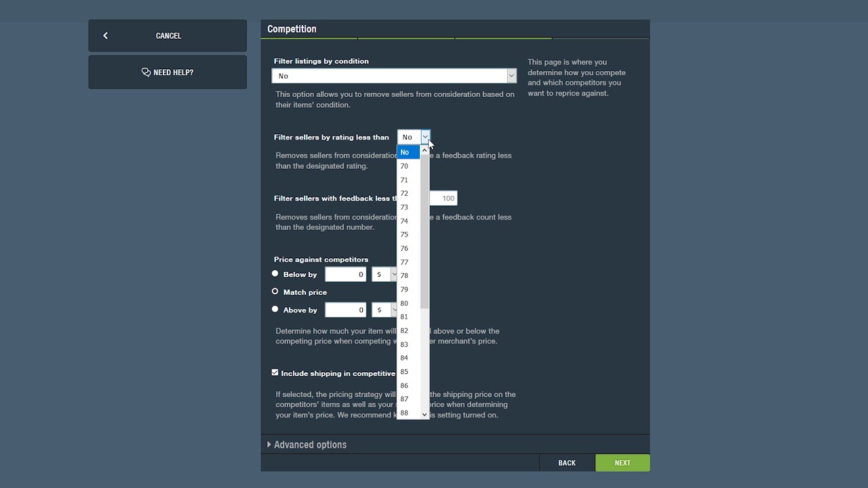
Task: Click the chat bubble icon on Need Help
Action: [x=146, y=72]
